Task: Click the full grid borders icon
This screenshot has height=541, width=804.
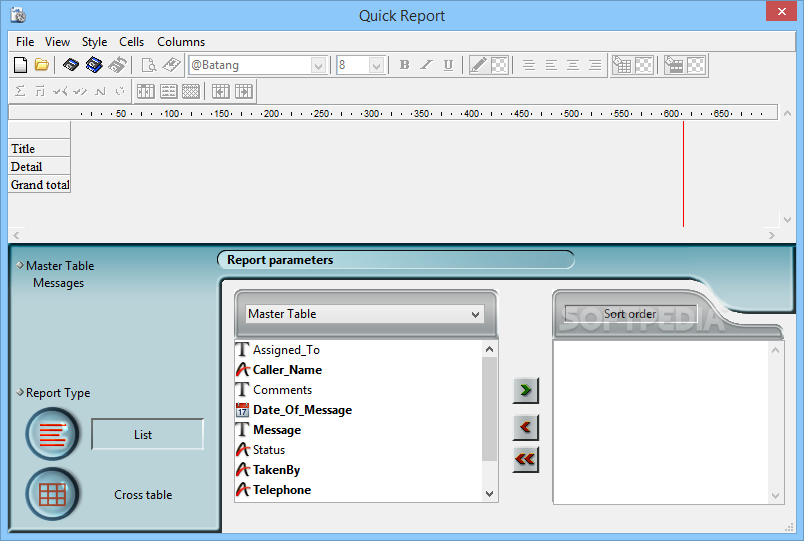Action: click(x=191, y=91)
